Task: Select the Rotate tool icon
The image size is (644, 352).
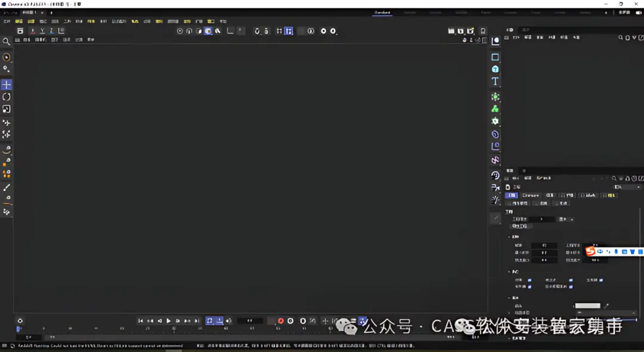Action: pos(7,97)
